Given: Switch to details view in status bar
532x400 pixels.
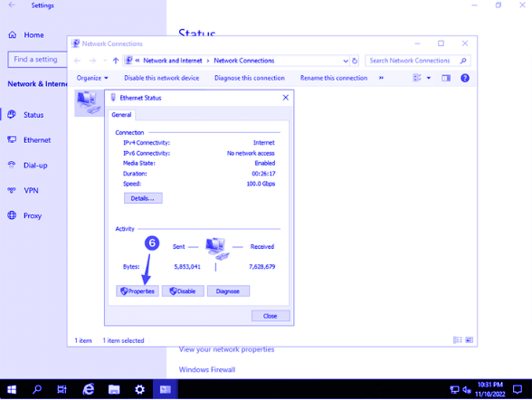Looking at the screenshot, I should [x=458, y=340].
